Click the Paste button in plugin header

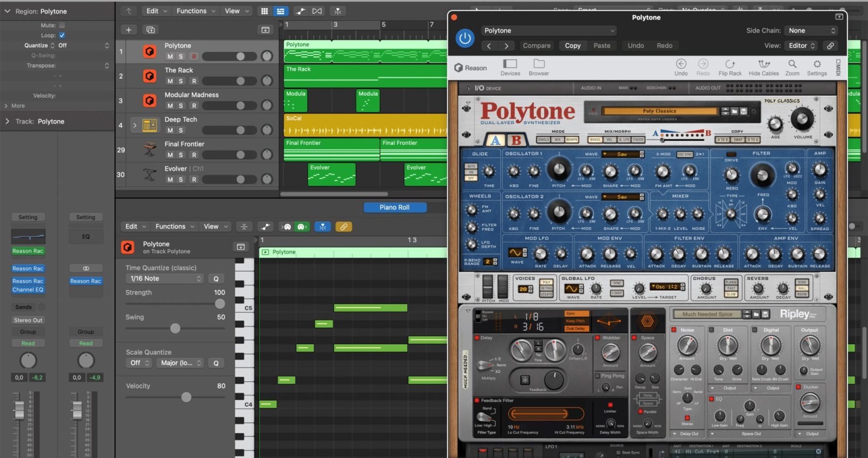(602, 46)
